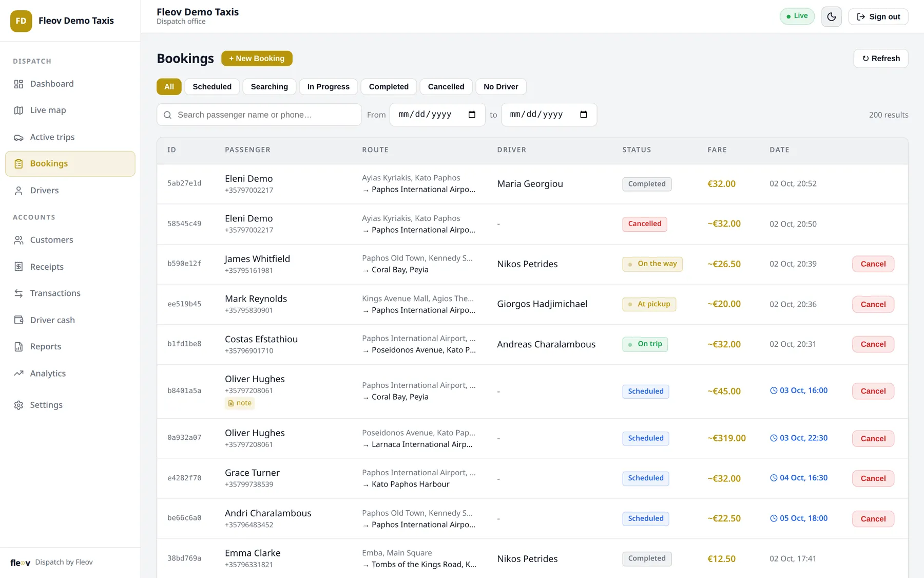
Task: Click the Settings gear icon
Action: tap(18, 405)
